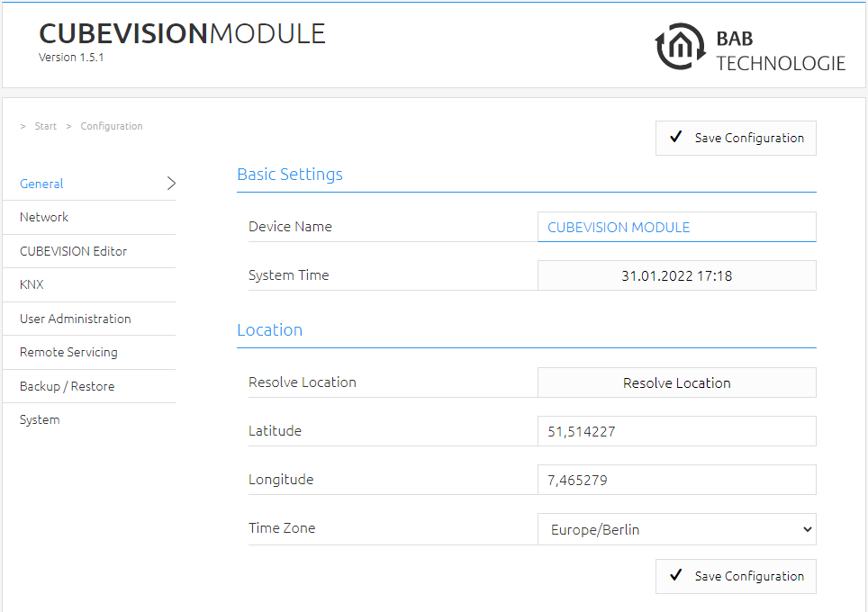Click the CUBEVISIONMODULE header title
Image resolution: width=868 pixels, height=612 pixels.
[x=182, y=34]
